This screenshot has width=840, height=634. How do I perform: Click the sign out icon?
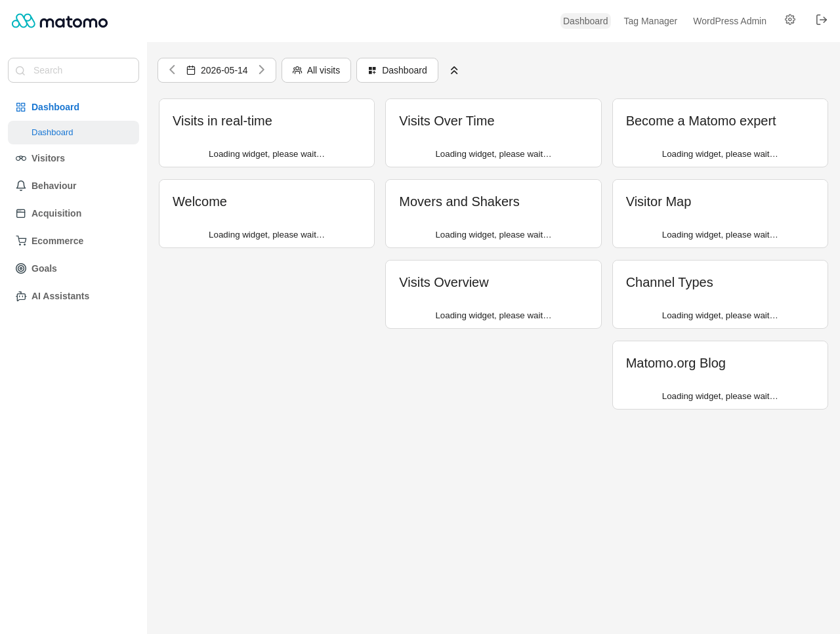822,20
